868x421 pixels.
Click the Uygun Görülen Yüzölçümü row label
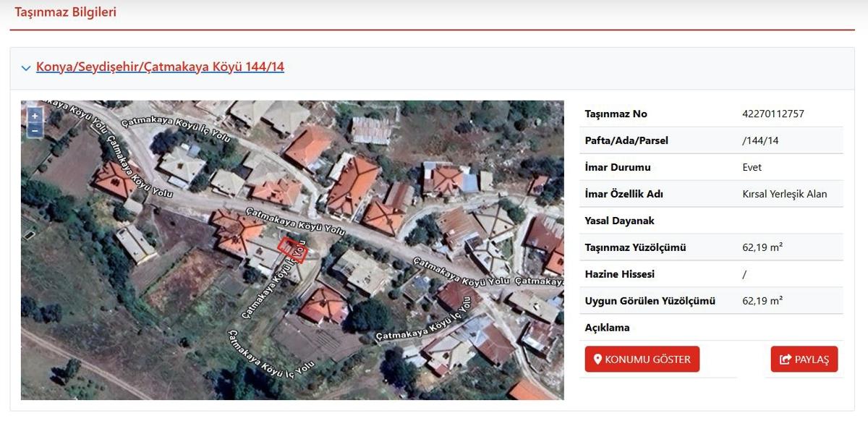650,301
